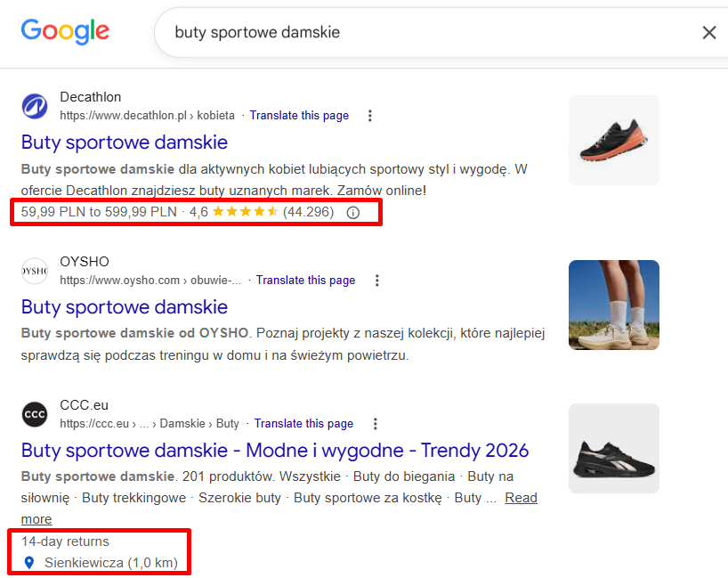Click the price range '59,99 PLN to 599,99 PLN'
Screen dimensions: 728x578
(99, 212)
